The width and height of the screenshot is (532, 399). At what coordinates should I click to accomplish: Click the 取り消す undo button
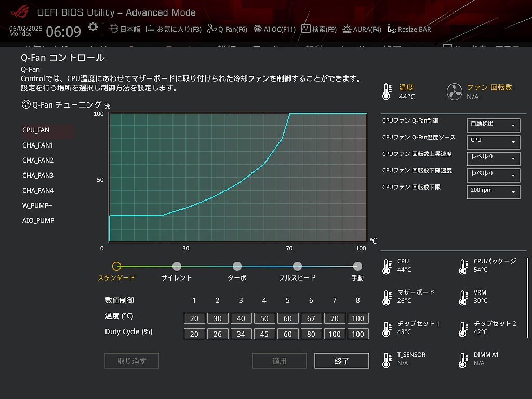[132, 361]
